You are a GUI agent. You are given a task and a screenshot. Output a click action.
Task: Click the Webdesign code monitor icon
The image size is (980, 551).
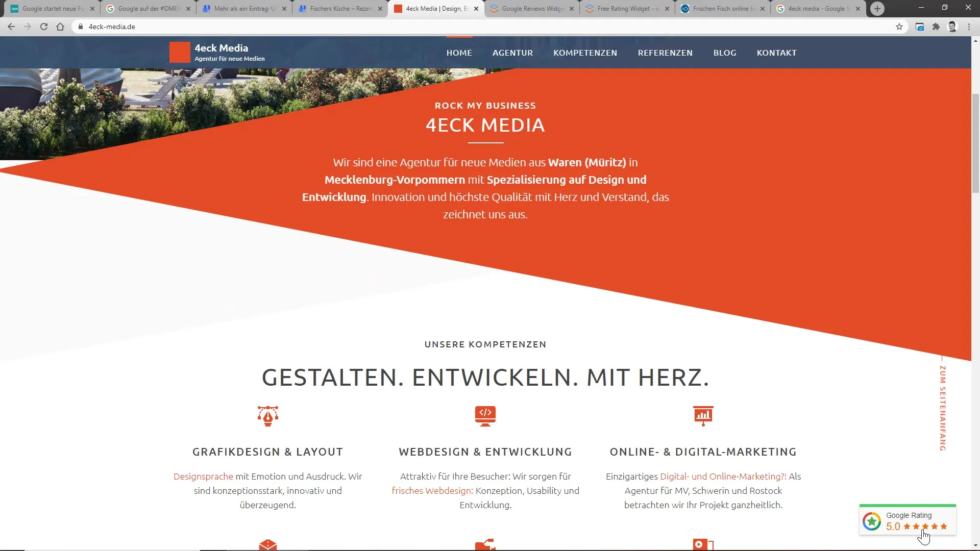point(485,416)
